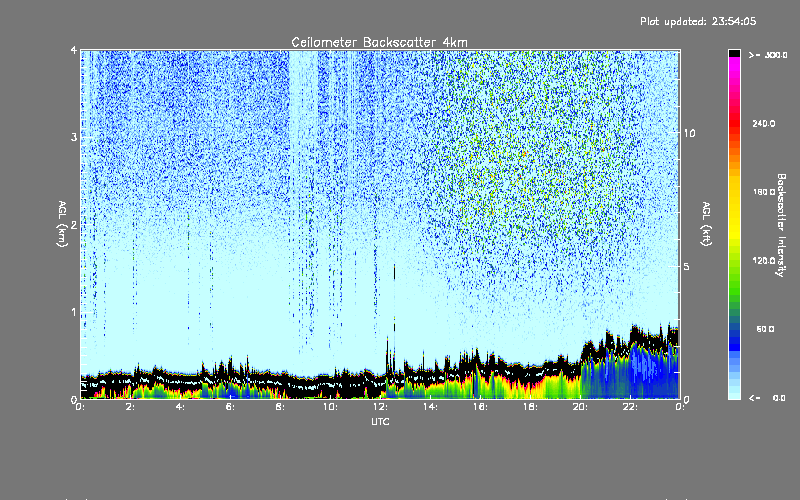800x500 pixels.
Task: Click the "AGL (km)" axis label
Action: (62, 224)
